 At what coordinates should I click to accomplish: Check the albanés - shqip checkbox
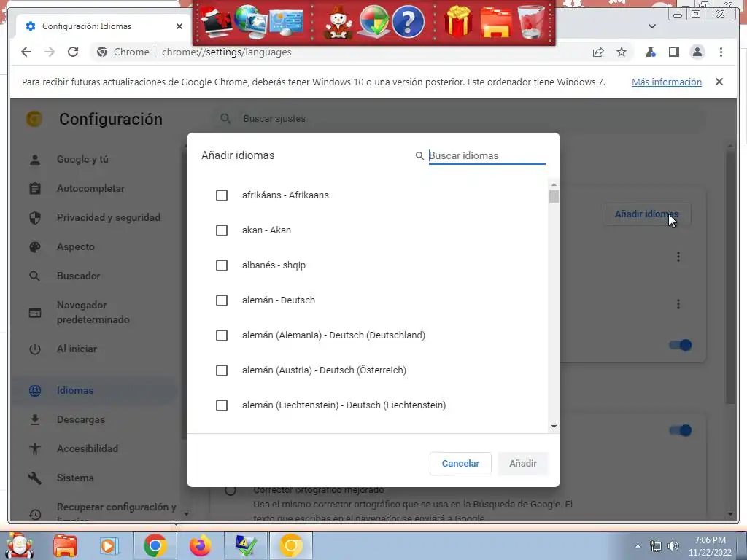(222, 265)
